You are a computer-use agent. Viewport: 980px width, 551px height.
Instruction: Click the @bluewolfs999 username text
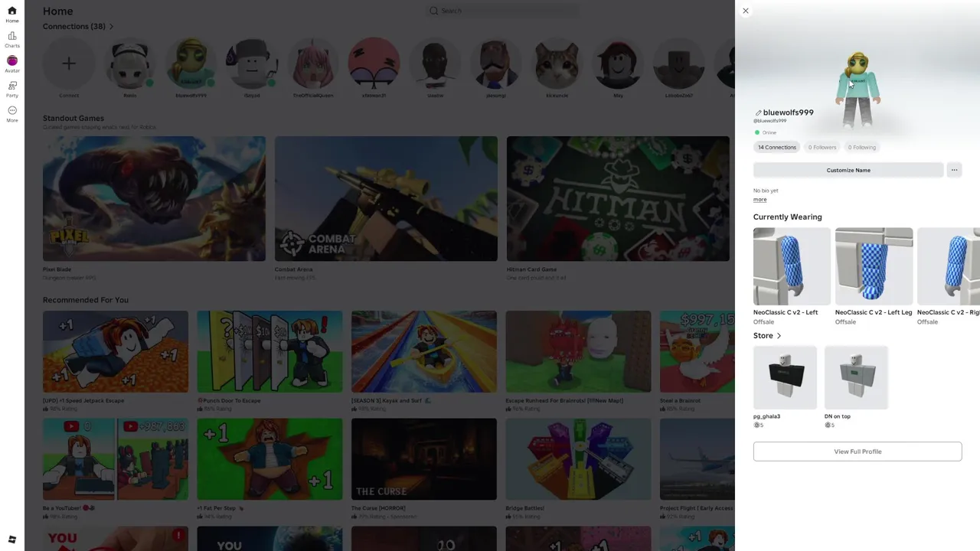click(x=770, y=121)
